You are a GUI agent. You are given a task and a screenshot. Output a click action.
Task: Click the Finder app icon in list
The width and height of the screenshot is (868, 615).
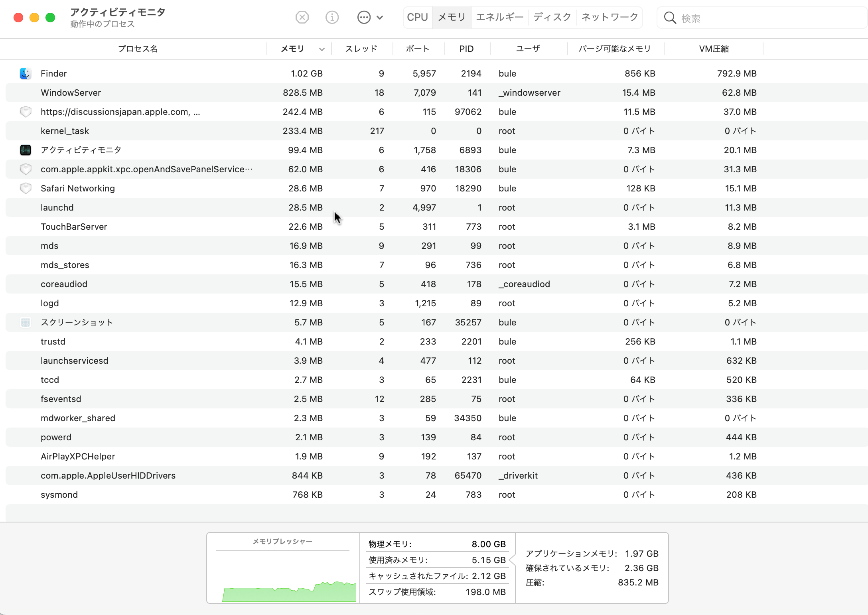[26, 73]
